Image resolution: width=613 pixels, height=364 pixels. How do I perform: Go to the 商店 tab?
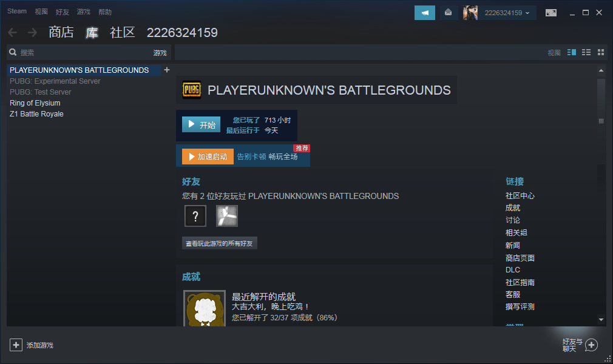click(x=61, y=32)
